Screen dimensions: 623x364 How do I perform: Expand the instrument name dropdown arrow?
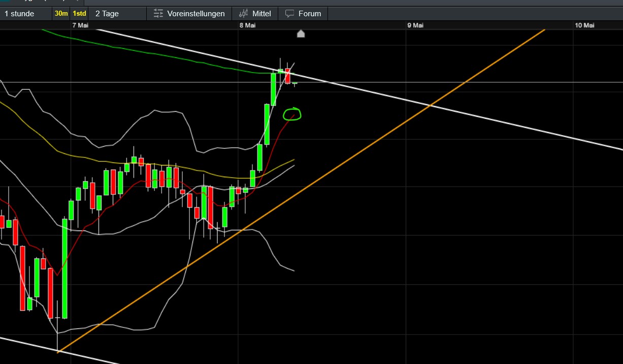click(78, 2)
